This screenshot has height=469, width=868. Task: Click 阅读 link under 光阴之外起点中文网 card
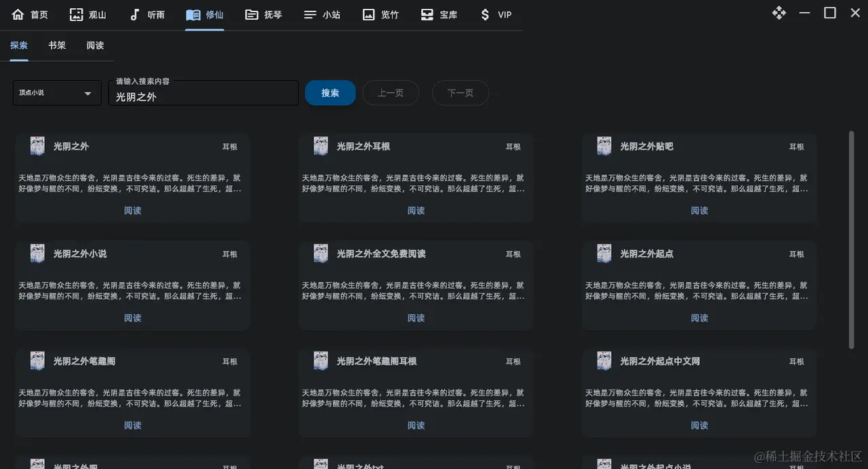700,425
